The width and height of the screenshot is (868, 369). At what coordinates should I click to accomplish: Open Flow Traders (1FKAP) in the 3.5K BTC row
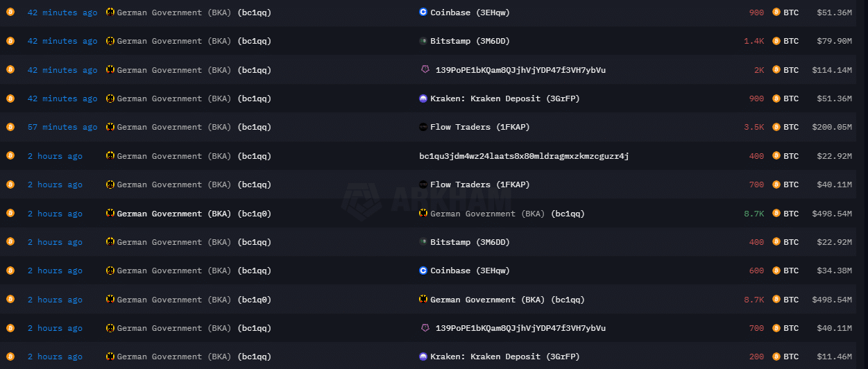coord(479,127)
